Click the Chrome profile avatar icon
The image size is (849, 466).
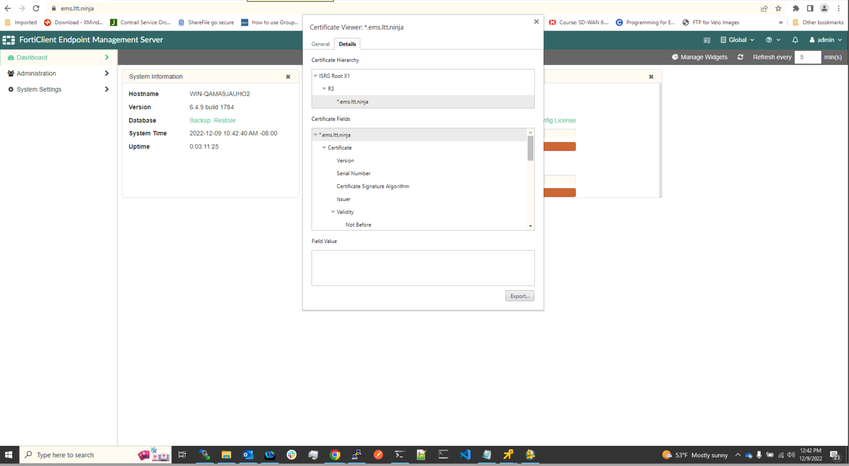(824, 8)
